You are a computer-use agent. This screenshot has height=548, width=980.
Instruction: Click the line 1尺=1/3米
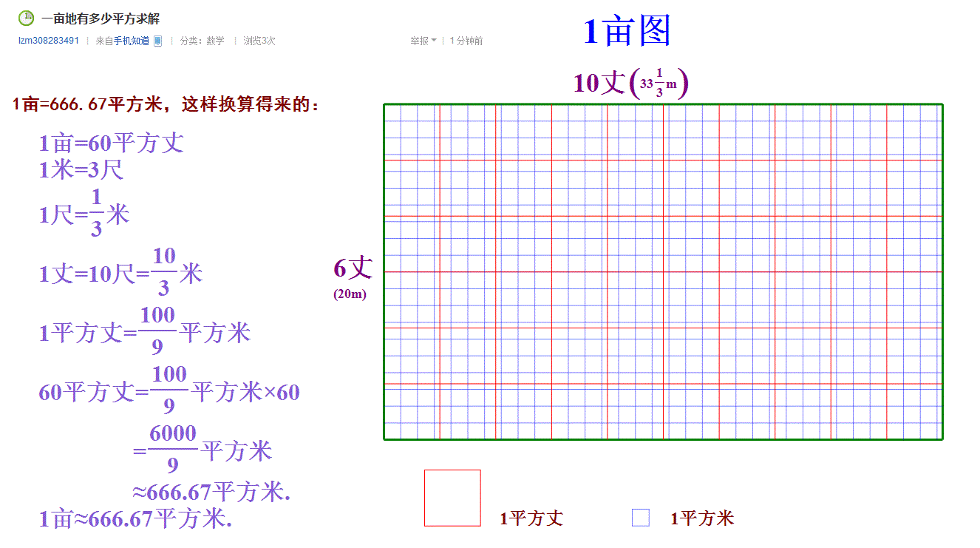[84, 213]
